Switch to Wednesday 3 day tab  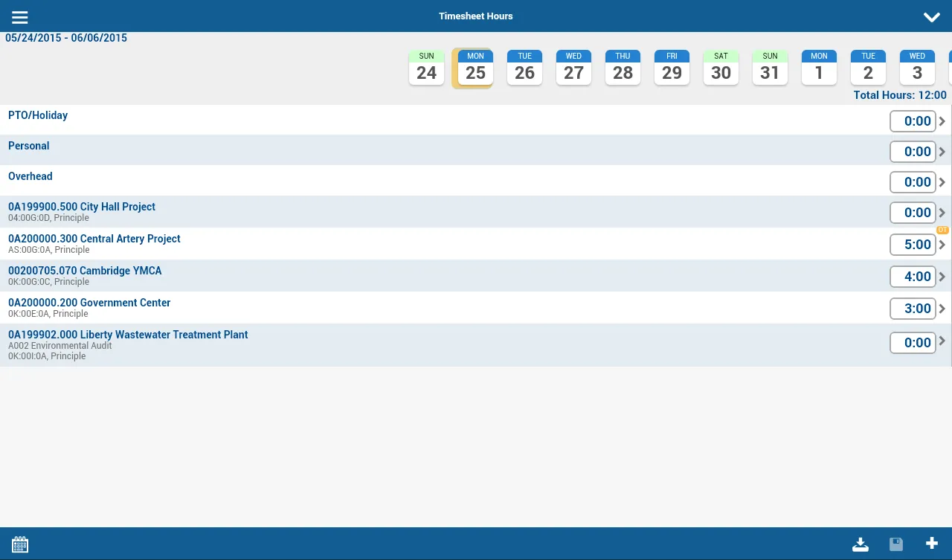[917, 68]
